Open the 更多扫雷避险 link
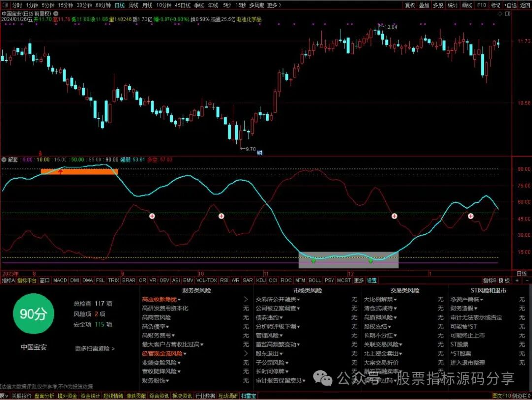The image size is (532, 400). coord(95,348)
